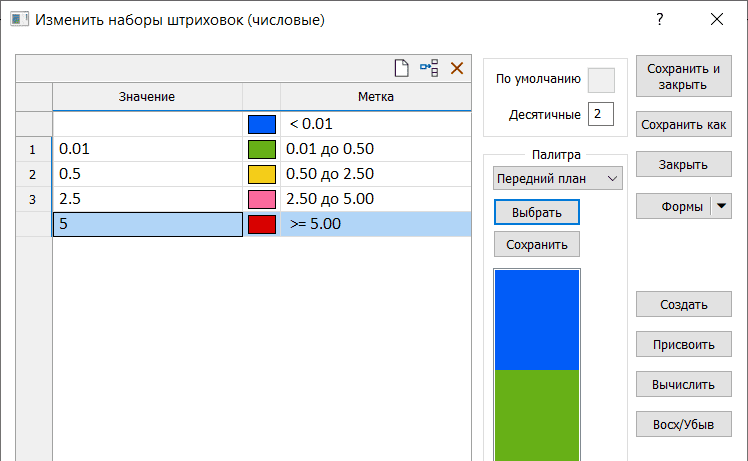Click the По умолчанию default color swatch
This screenshot has width=748, height=461.
tap(601, 80)
